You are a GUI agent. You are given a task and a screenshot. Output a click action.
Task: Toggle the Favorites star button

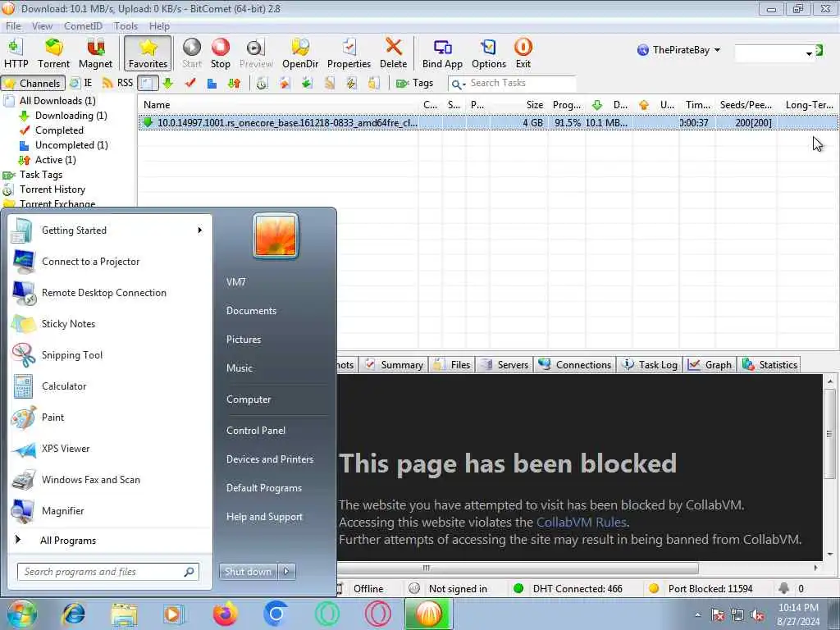click(148, 53)
